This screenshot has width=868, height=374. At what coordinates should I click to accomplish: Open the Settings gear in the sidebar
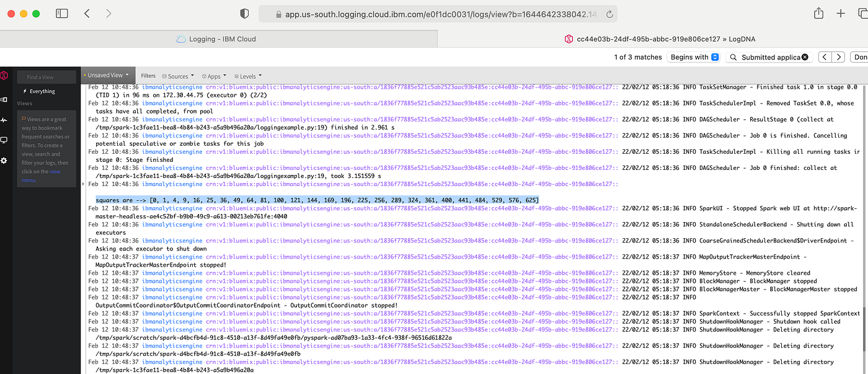coord(4,161)
